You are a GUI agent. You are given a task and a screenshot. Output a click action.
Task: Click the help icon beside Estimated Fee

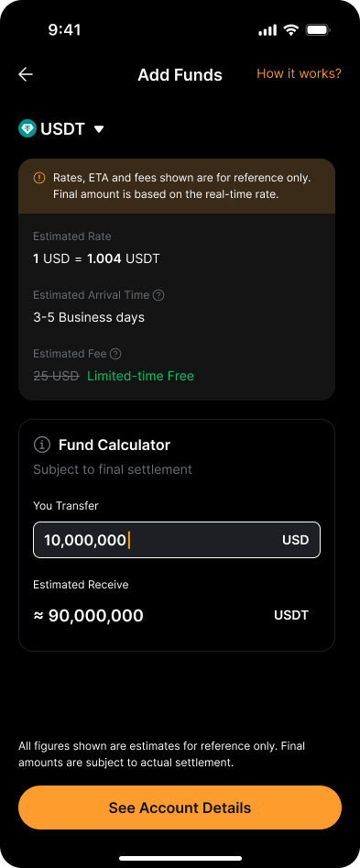tap(115, 354)
